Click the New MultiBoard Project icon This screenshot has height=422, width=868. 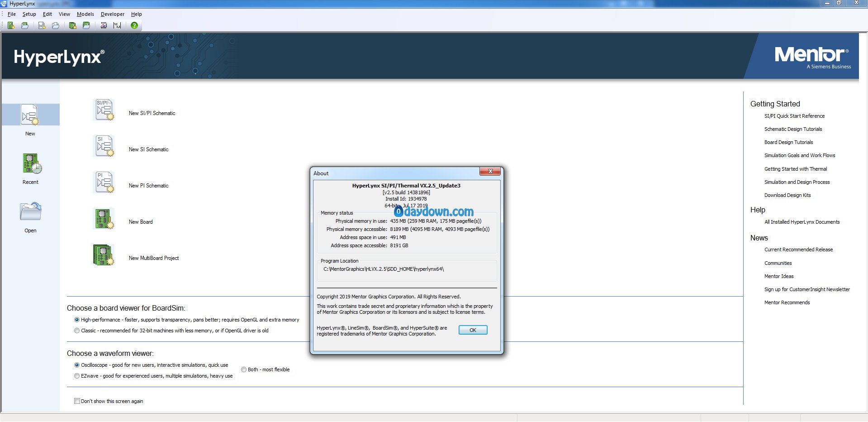(104, 255)
